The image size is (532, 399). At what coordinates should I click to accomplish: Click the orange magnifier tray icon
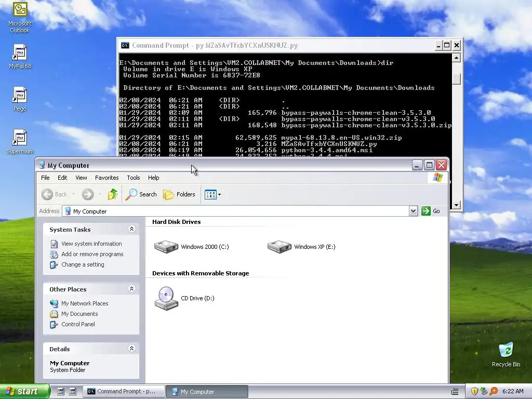pos(494,392)
